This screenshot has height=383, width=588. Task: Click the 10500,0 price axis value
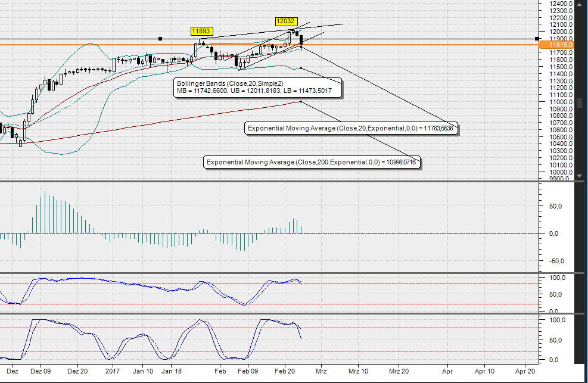pos(561,137)
